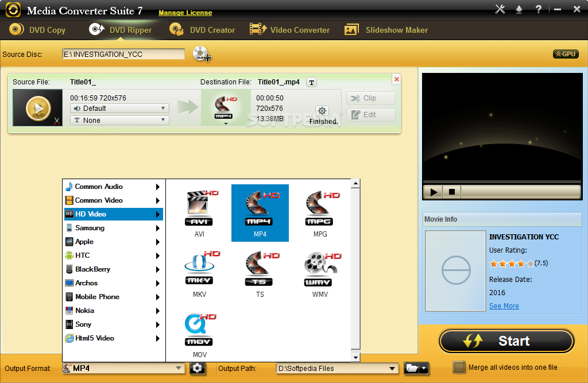Open format settings gear near Output Format
Screen dimensions: 588x383
198,369
